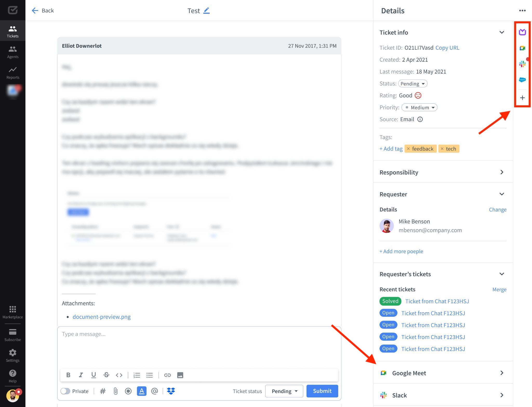Image resolution: width=532 pixels, height=407 pixels.
Task: Toggle strikethrough formatting
Action: 106,375
